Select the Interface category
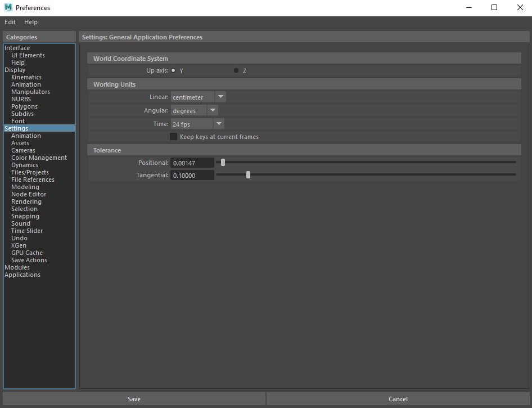The height and width of the screenshot is (408, 532). (17, 48)
